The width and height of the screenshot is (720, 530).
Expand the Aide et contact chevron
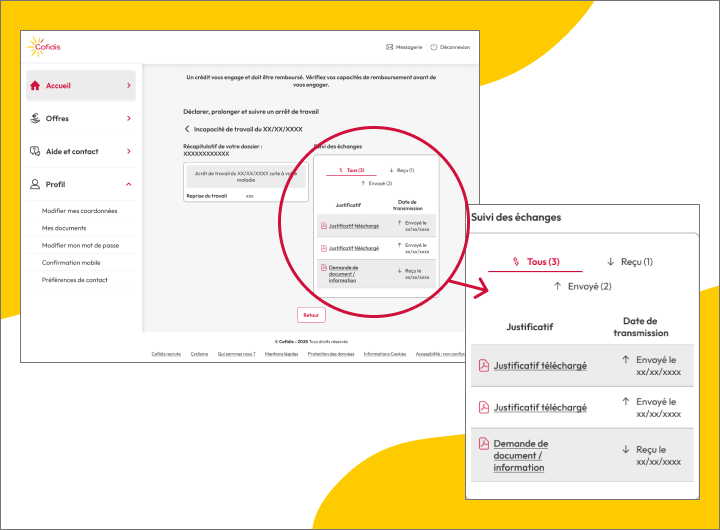pos(128,152)
